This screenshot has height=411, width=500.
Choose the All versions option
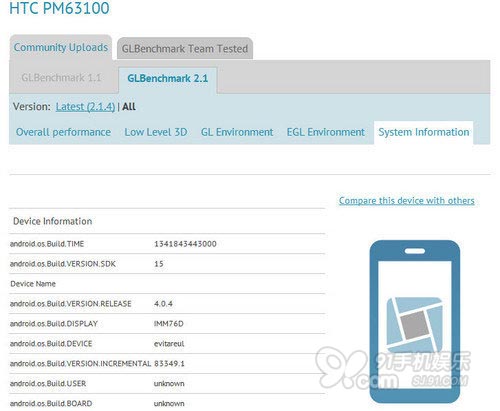point(129,107)
